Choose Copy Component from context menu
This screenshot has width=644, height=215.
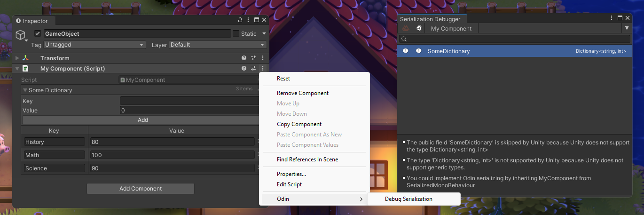[x=299, y=124]
